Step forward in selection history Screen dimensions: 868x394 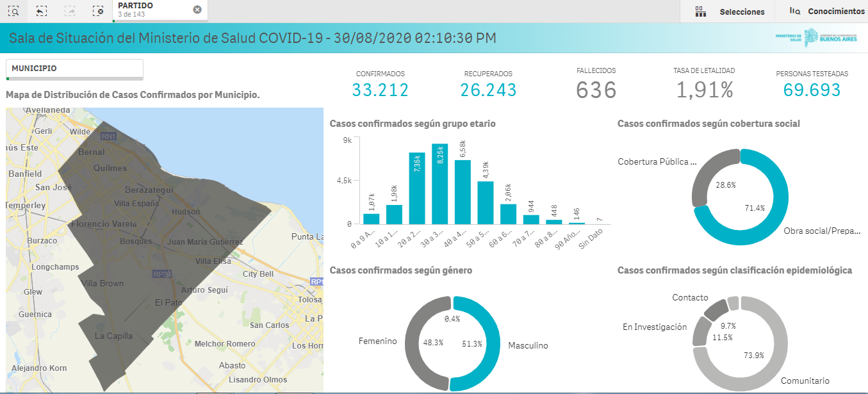point(70,11)
